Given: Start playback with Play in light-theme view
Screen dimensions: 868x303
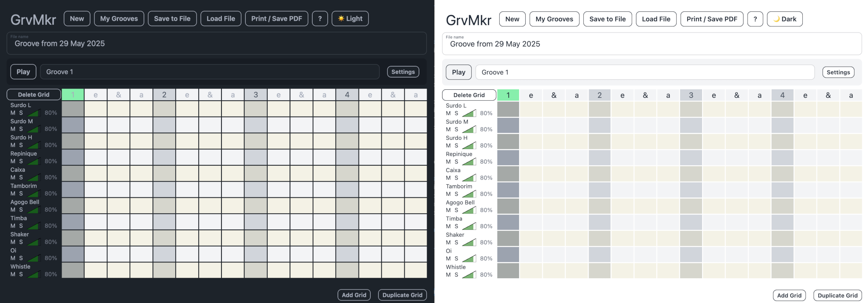Looking at the screenshot, I should click(459, 72).
